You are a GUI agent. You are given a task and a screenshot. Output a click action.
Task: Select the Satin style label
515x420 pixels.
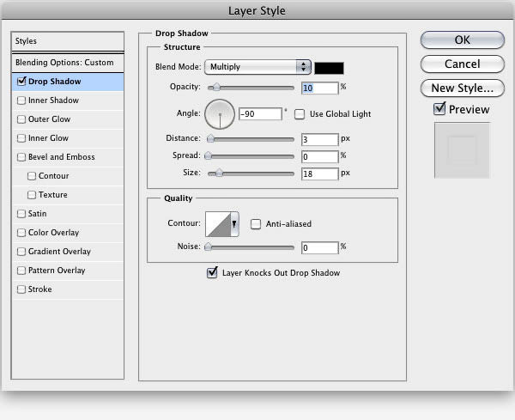pyautogui.click(x=37, y=214)
